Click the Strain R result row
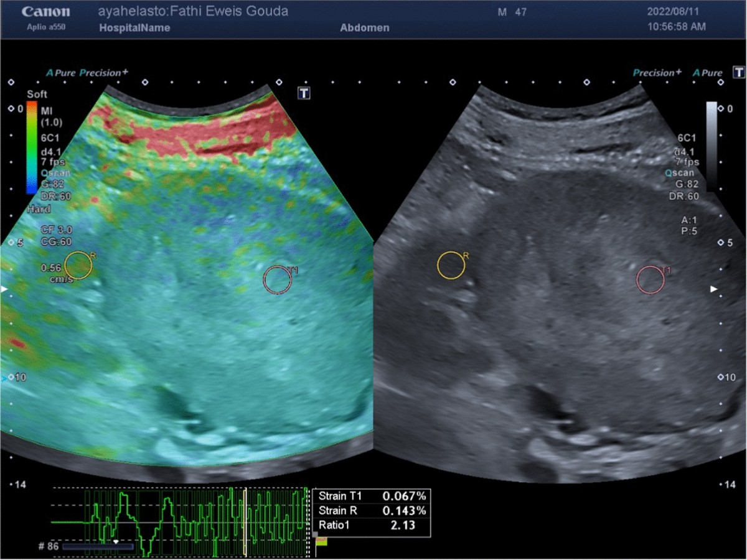The width and height of the screenshot is (747, 560). 372,511
